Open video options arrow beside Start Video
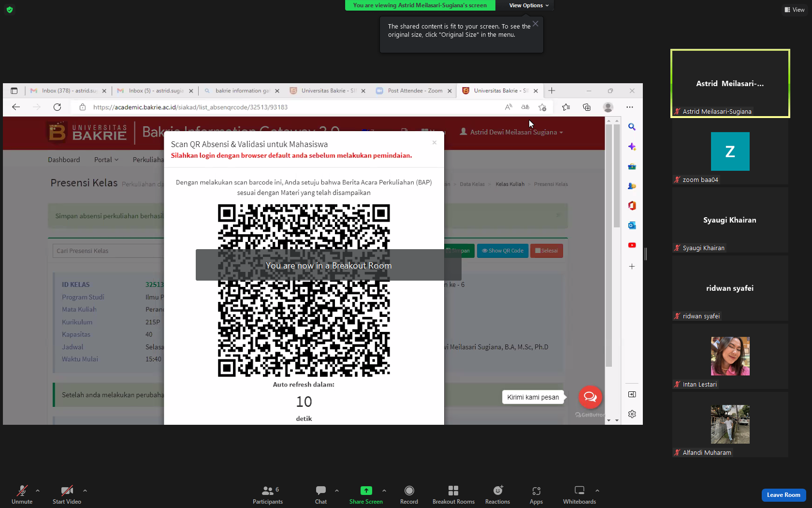Screen dimensions: 812x508 pos(85,491)
